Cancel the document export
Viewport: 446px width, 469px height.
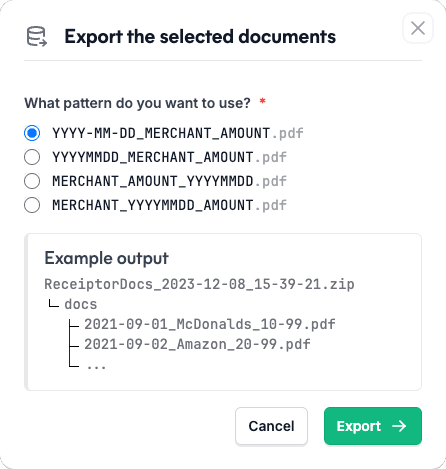271,426
